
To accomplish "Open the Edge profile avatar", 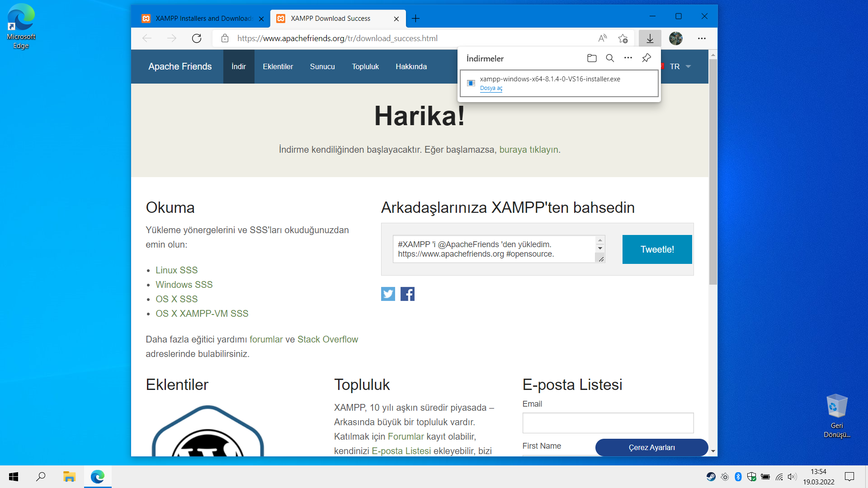I will (x=676, y=38).
